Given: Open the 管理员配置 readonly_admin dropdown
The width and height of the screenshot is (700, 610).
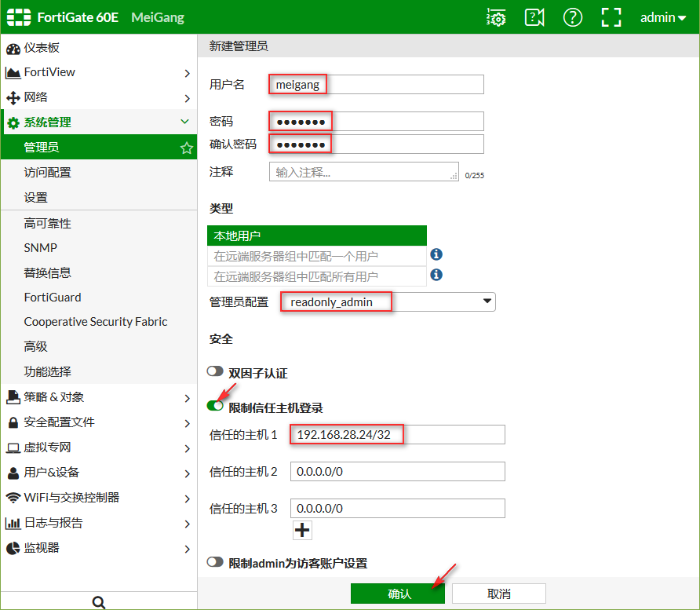Looking at the screenshot, I should (388, 302).
